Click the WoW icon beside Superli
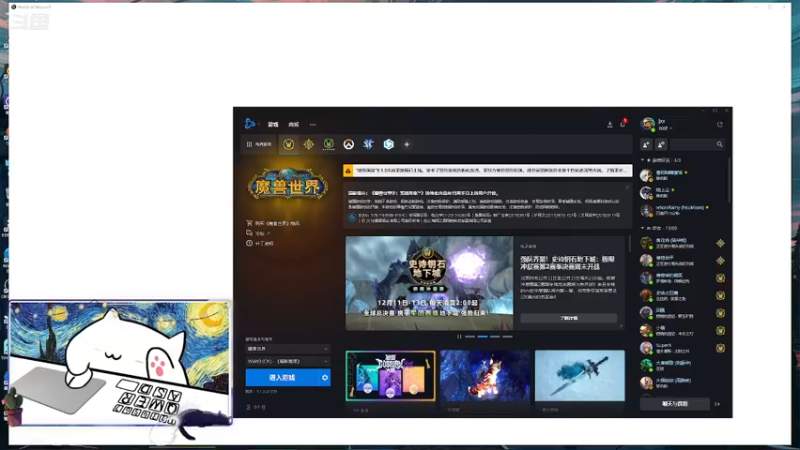Image resolution: width=800 pixels, height=450 pixels. coord(720,348)
